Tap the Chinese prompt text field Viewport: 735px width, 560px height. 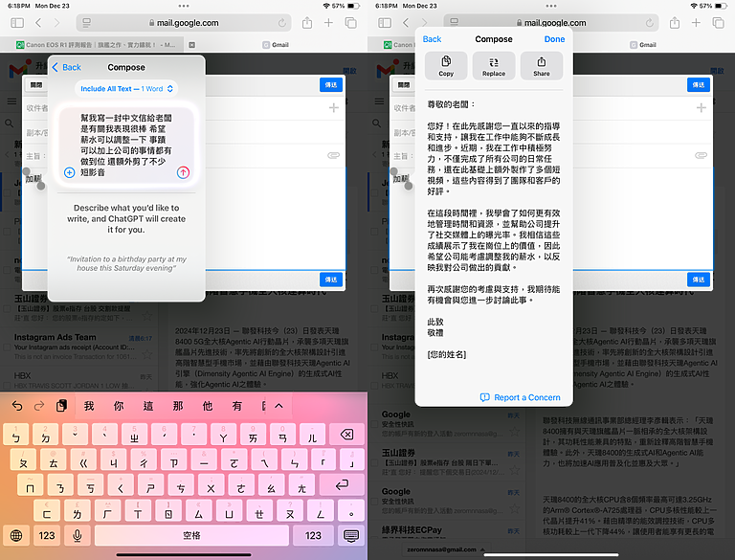126,145
